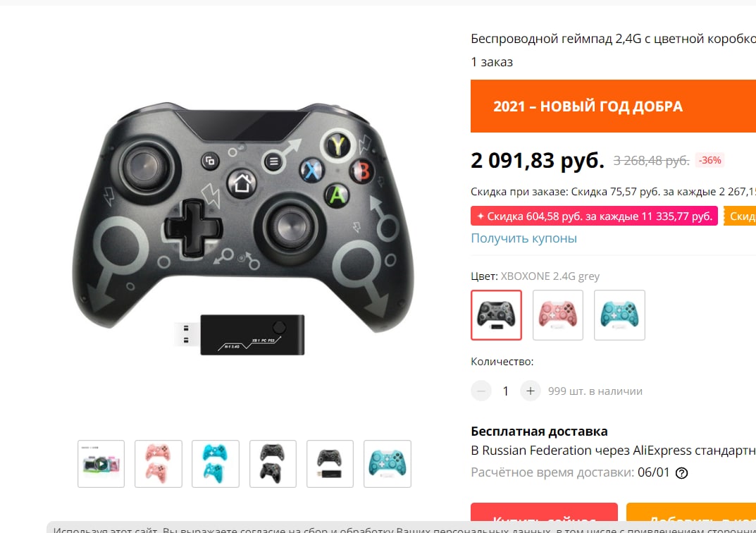View the two pink controllers thumbnail

click(159, 464)
